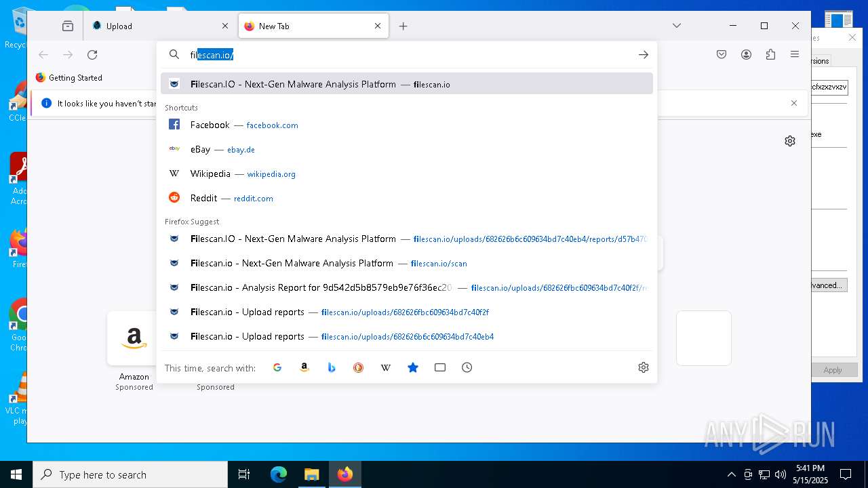Viewport: 868px width, 488px height.
Task: Open Reddit shortcut suggestion
Action: 407,198
